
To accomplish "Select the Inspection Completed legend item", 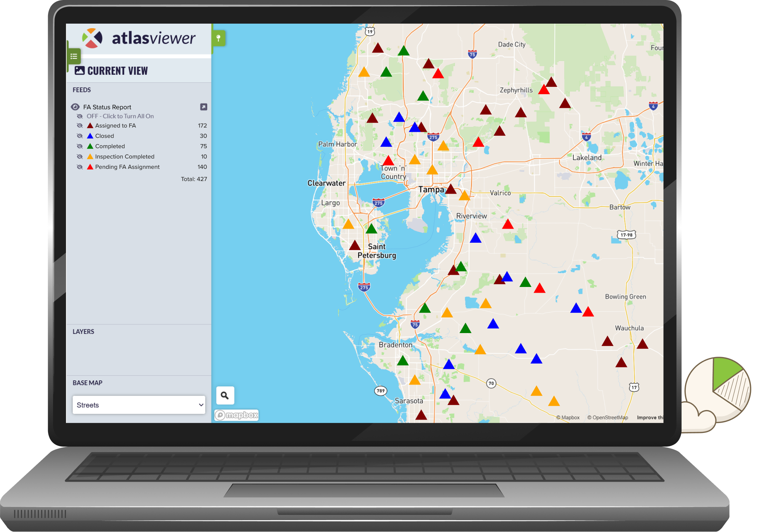I will tap(125, 157).
